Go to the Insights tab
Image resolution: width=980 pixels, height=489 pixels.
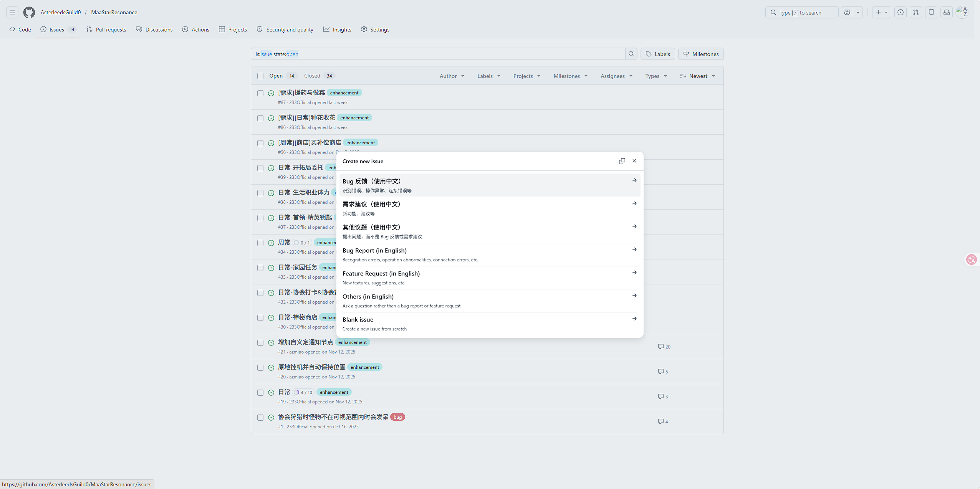click(x=338, y=30)
